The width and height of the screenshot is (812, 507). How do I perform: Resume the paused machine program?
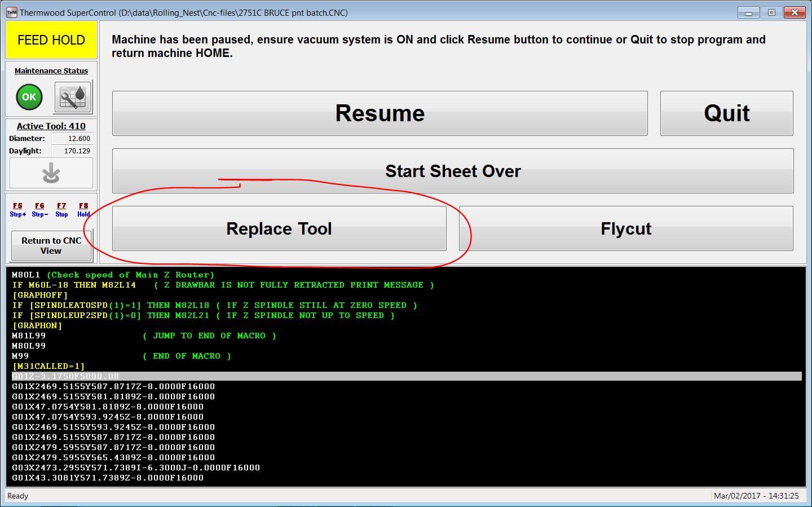click(379, 113)
